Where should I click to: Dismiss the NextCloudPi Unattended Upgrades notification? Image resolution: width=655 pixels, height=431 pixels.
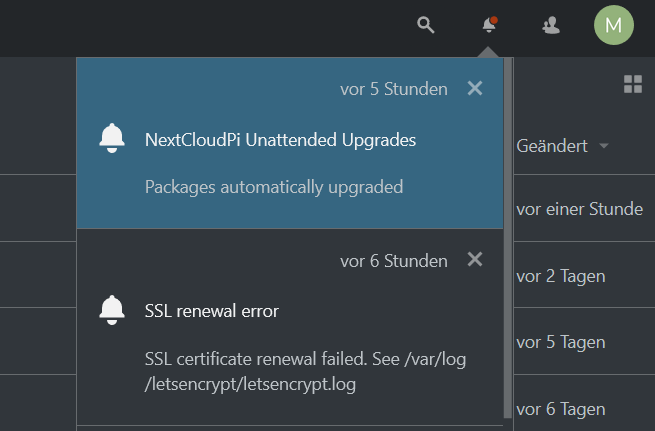475,88
